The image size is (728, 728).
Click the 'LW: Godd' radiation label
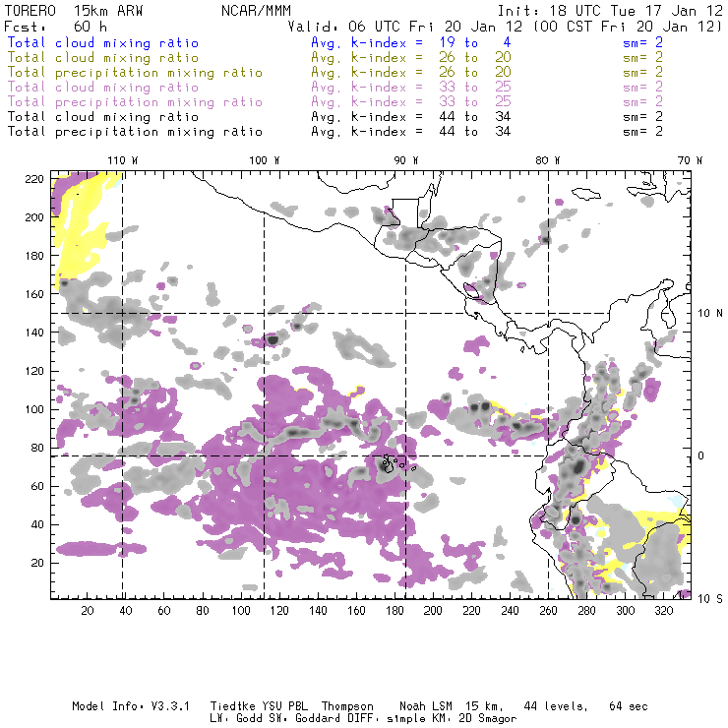tap(236, 719)
